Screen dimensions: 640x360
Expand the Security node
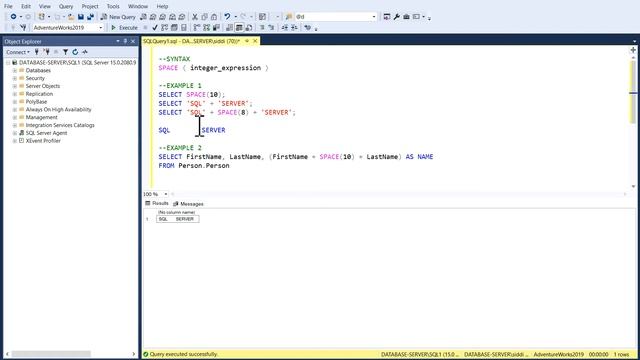point(15,78)
